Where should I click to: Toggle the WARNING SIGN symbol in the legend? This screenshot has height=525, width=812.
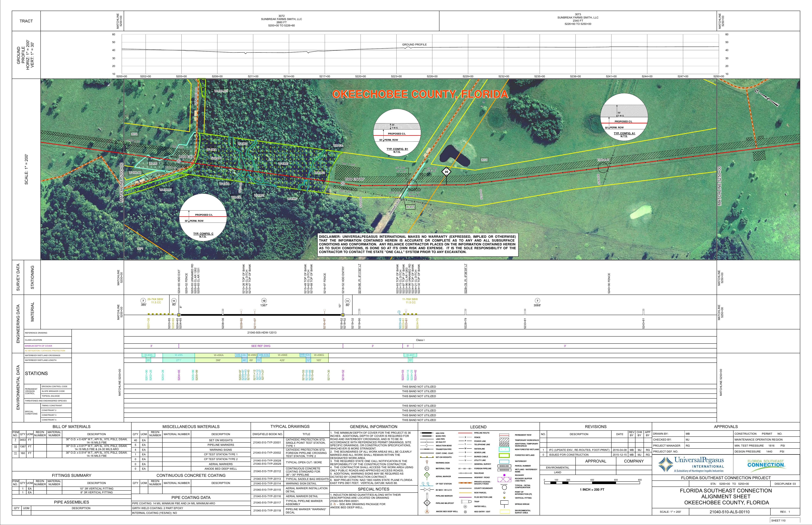pyautogui.click(x=427, y=462)
